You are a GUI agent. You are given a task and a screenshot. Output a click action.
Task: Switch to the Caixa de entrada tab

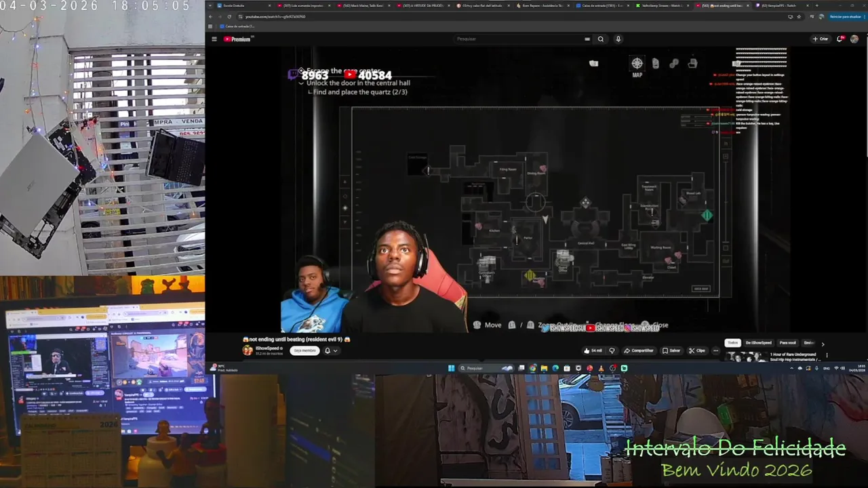[x=603, y=5]
